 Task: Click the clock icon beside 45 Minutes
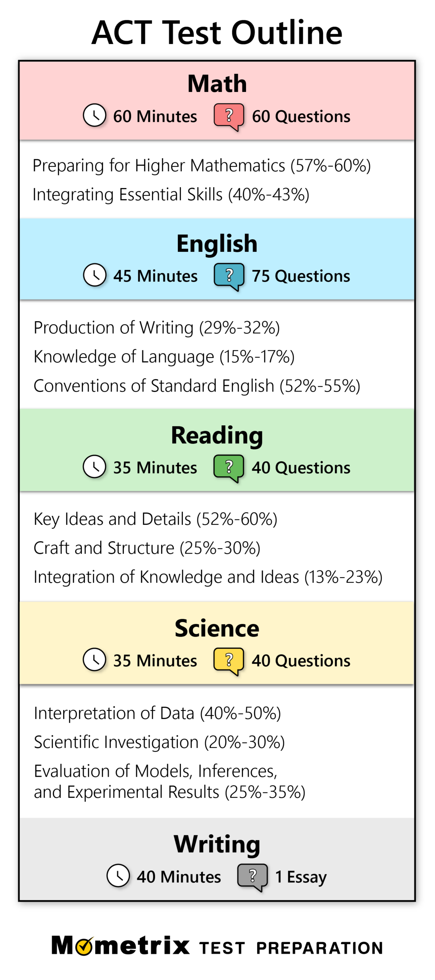point(94,275)
